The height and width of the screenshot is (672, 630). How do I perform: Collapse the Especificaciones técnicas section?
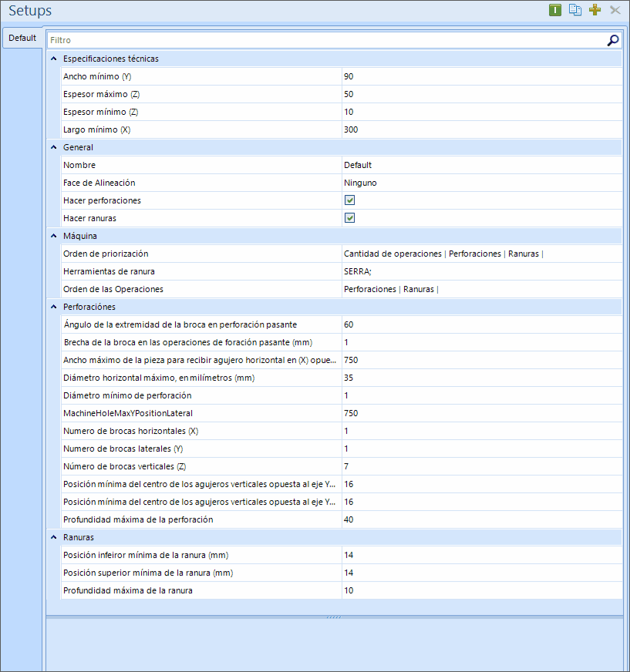(x=54, y=59)
